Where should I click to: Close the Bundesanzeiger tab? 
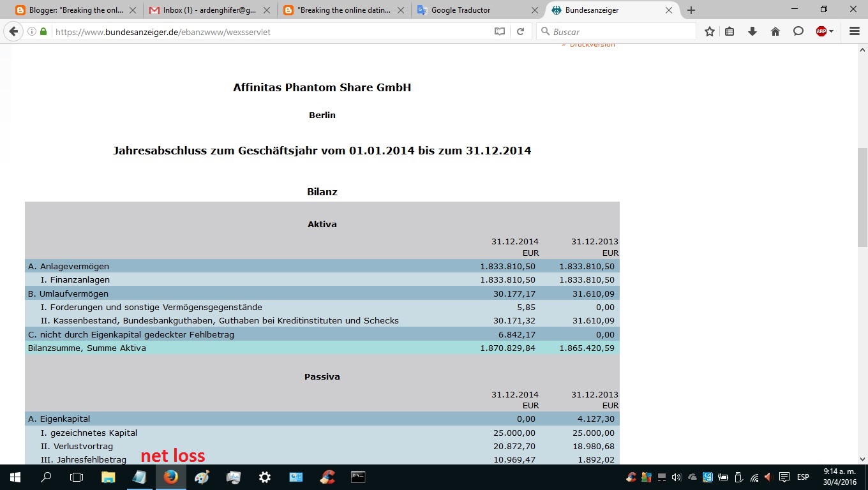669,10
